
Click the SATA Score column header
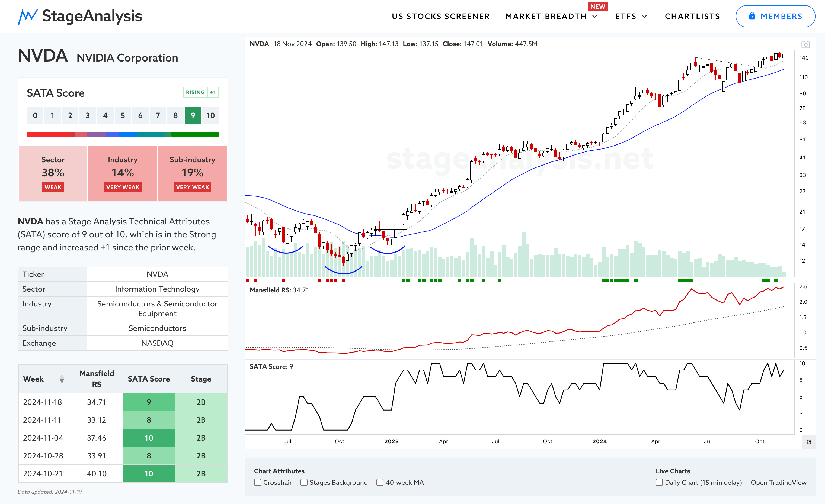click(x=149, y=379)
